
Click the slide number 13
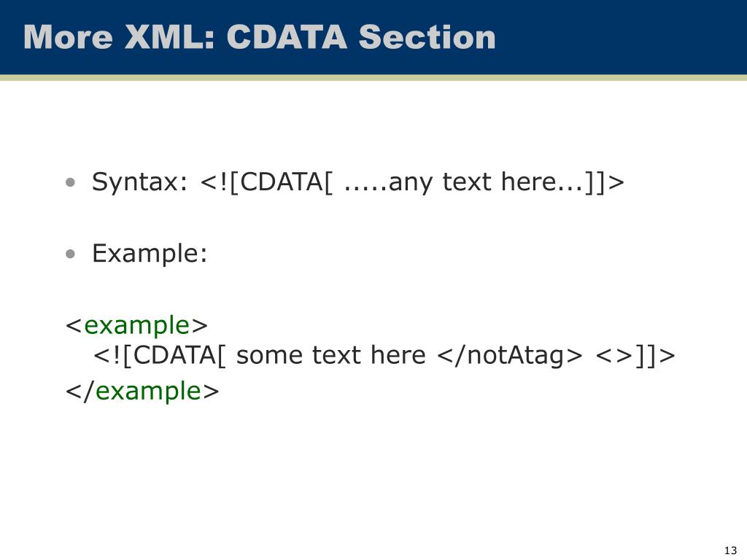pyautogui.click(x=730, y=550)
